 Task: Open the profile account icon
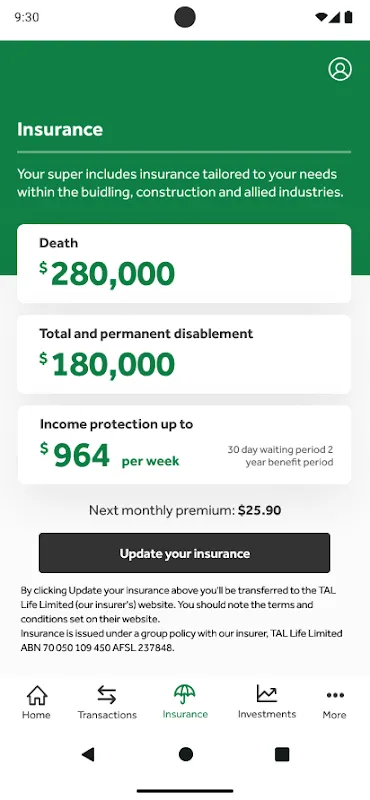click(x=340, y=69)
